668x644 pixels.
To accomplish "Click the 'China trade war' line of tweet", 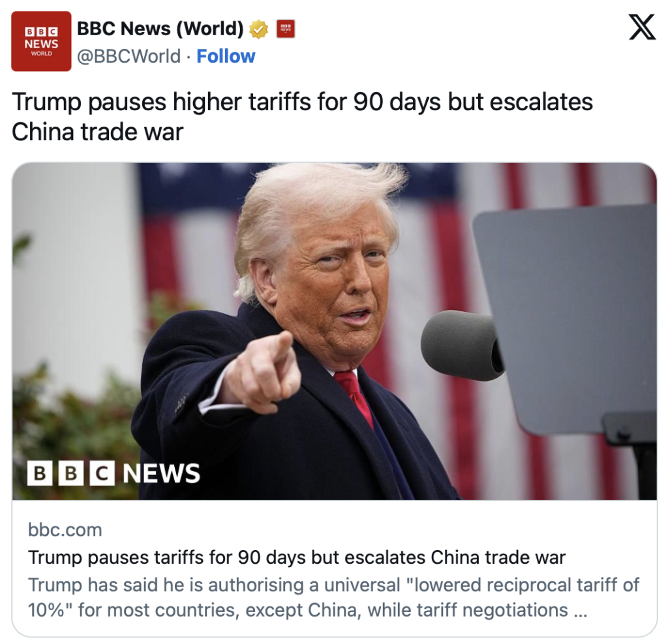I will pyautogui.click(x=98, y=132).
